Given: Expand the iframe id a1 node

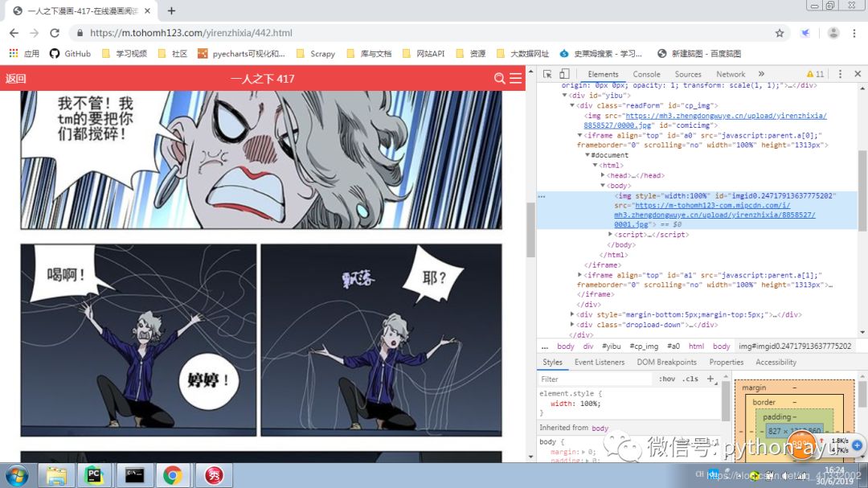Looking at the screenshot, I should 580,275.
